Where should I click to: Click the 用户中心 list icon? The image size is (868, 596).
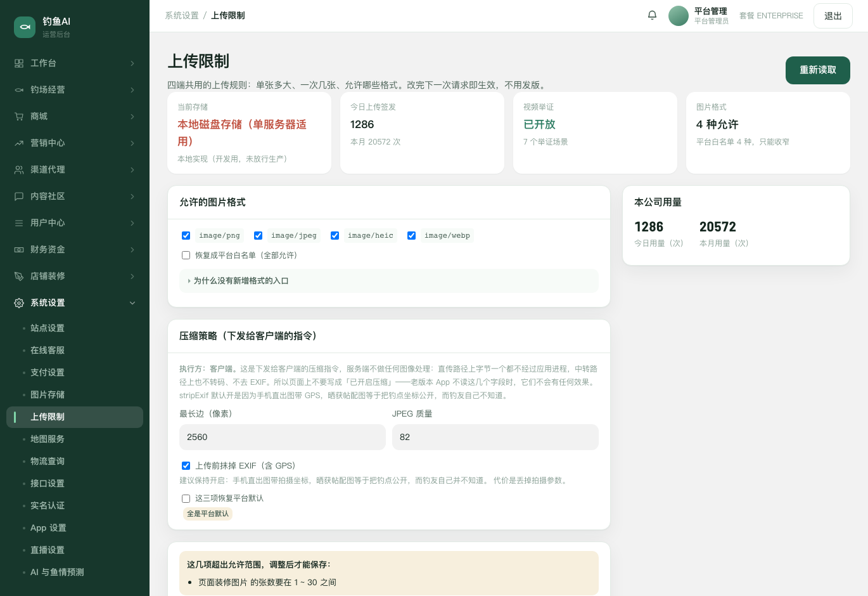[19, 223]
